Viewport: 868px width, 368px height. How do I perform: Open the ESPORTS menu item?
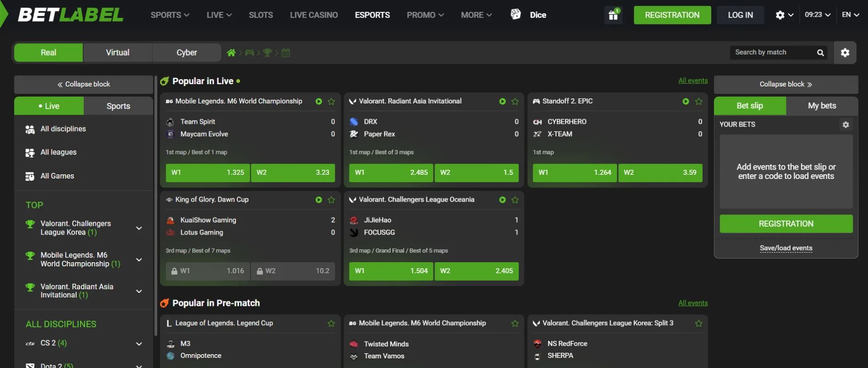(x=372, y=15)
